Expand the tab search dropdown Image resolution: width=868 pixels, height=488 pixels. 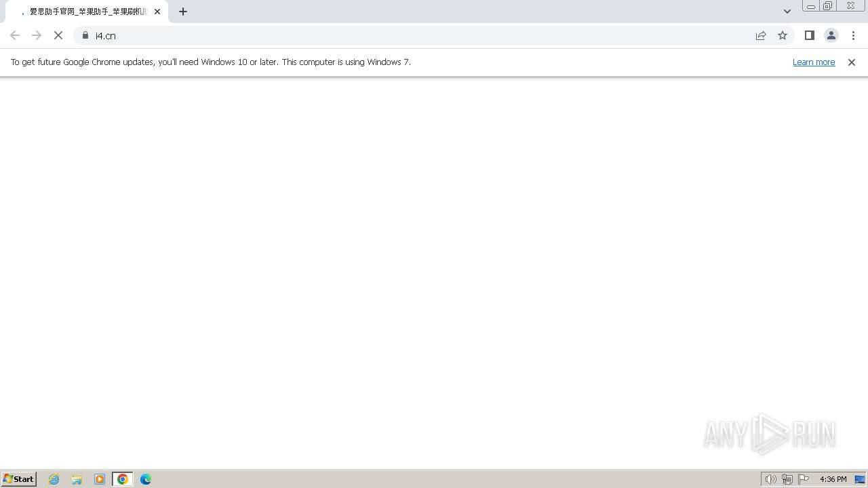click(787, 12)
